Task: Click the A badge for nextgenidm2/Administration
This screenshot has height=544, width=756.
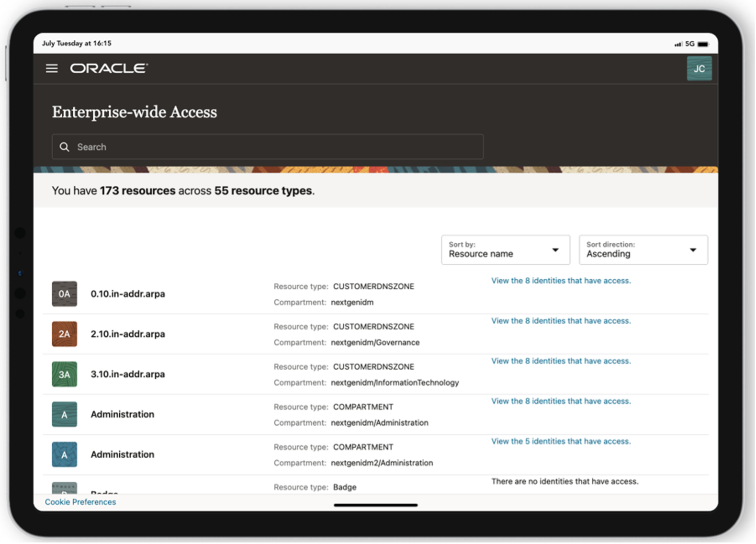Action: (65, 455)
